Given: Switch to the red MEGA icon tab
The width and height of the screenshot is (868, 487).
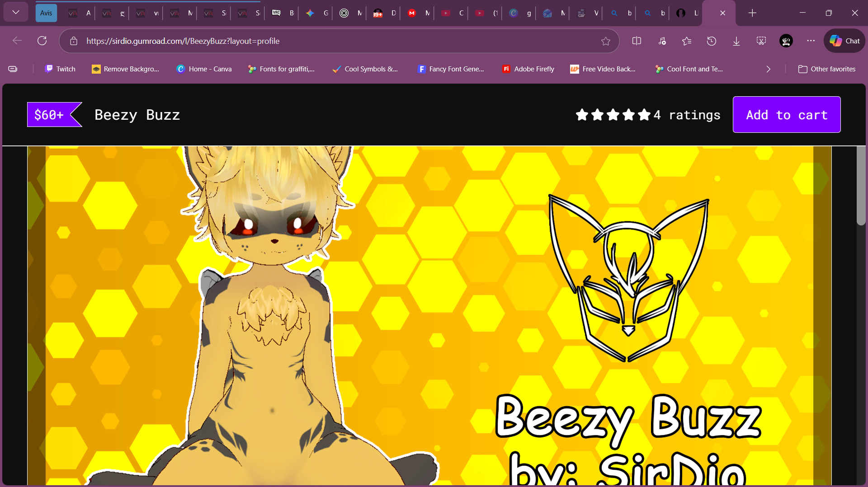Looking at the screenshot, I should click(418, 13).
